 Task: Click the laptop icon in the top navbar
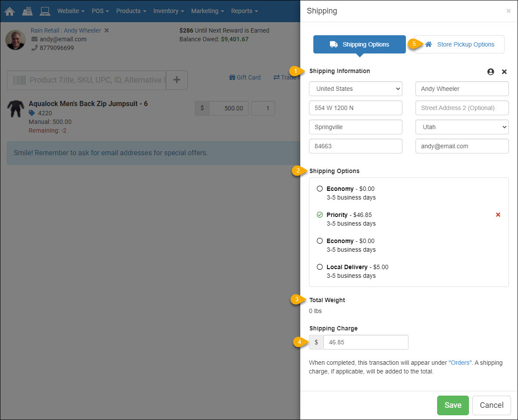(x=45, y=11)
